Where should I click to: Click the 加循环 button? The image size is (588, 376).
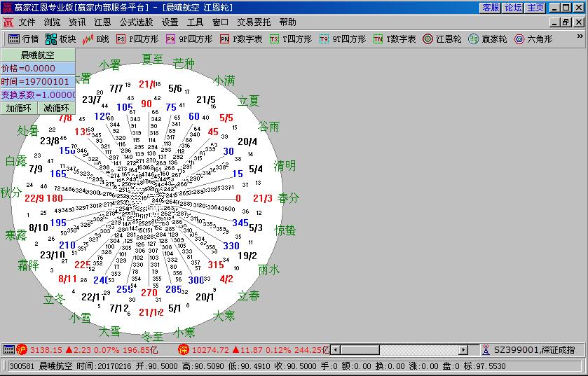click(19, 108)
